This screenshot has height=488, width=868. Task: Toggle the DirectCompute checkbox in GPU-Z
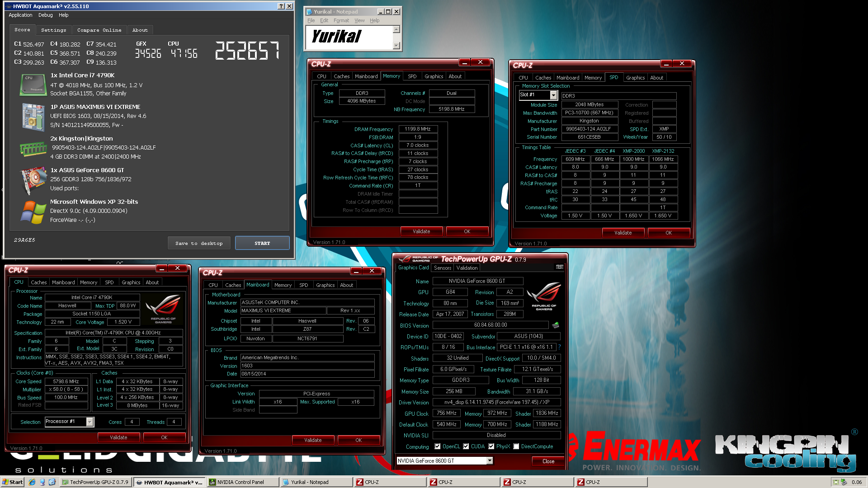point(516,446)
